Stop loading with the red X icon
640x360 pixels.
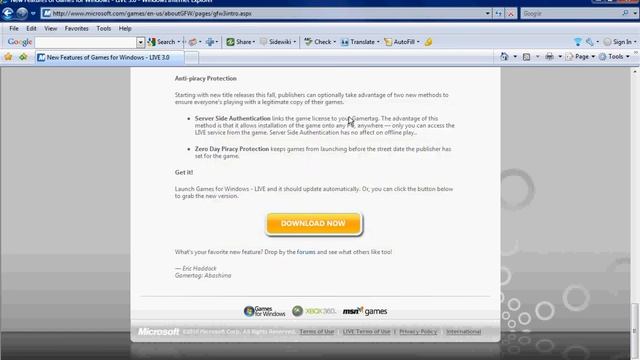(x=511, y=13)
